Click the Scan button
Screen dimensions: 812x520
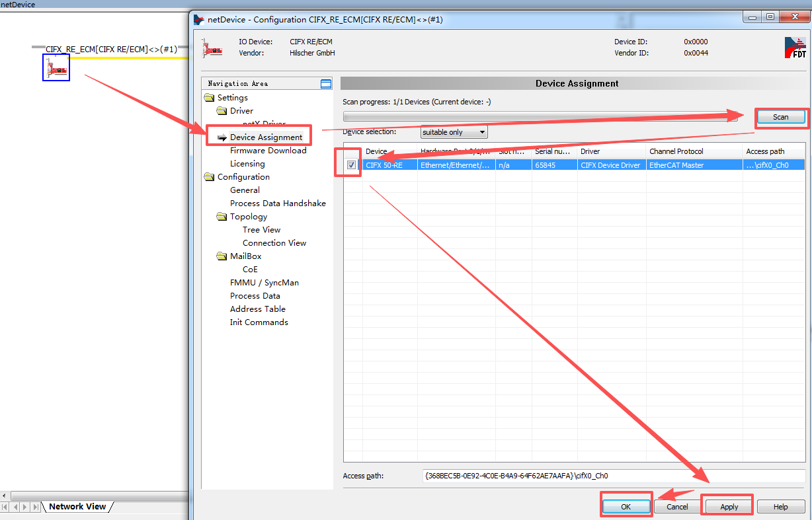781,117
